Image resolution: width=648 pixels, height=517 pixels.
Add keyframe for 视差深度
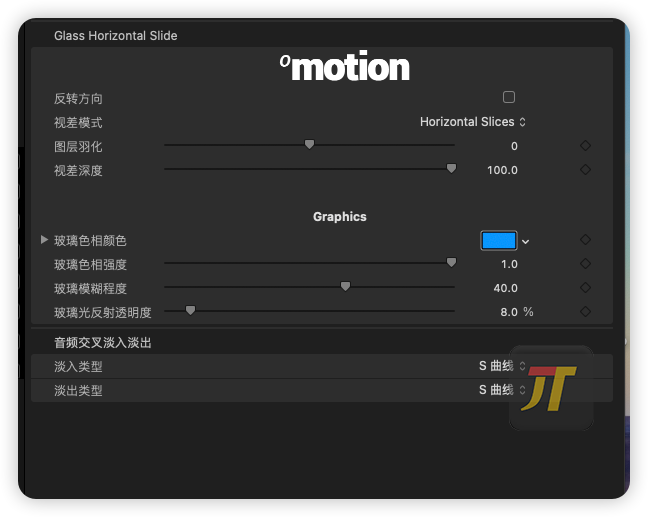(x=585, y=169)
